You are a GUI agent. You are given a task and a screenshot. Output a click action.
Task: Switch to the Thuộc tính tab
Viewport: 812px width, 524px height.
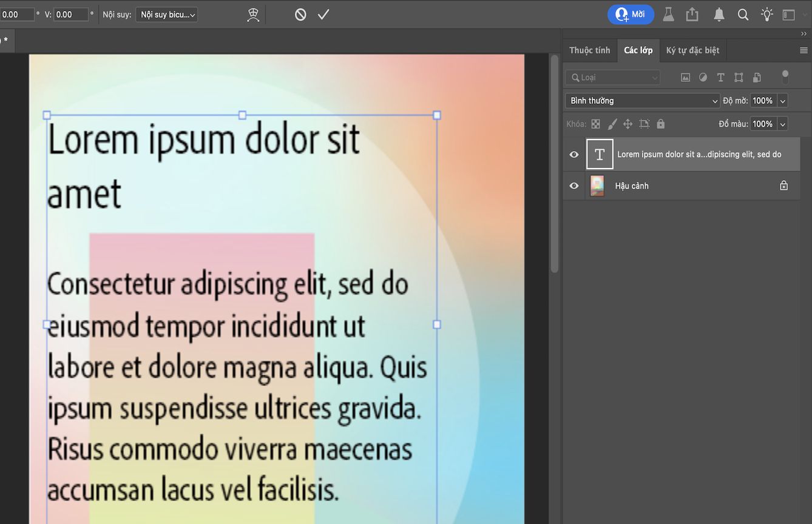tap(589, 50)
